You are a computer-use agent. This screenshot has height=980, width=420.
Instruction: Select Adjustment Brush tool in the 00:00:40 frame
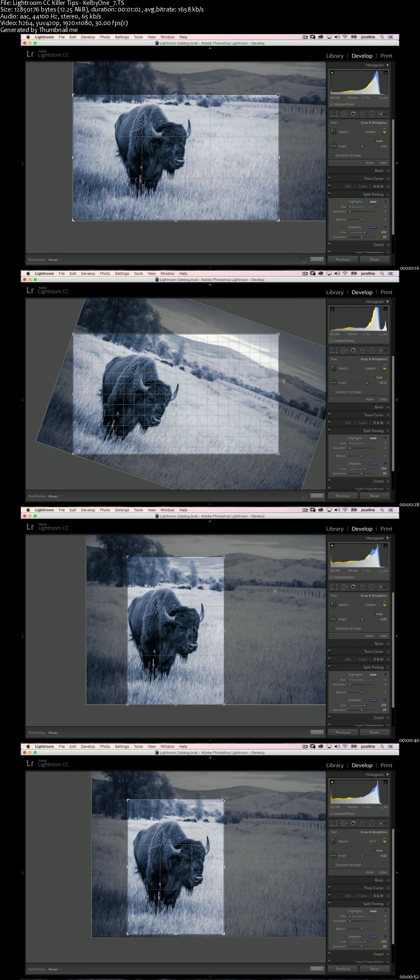382,587
